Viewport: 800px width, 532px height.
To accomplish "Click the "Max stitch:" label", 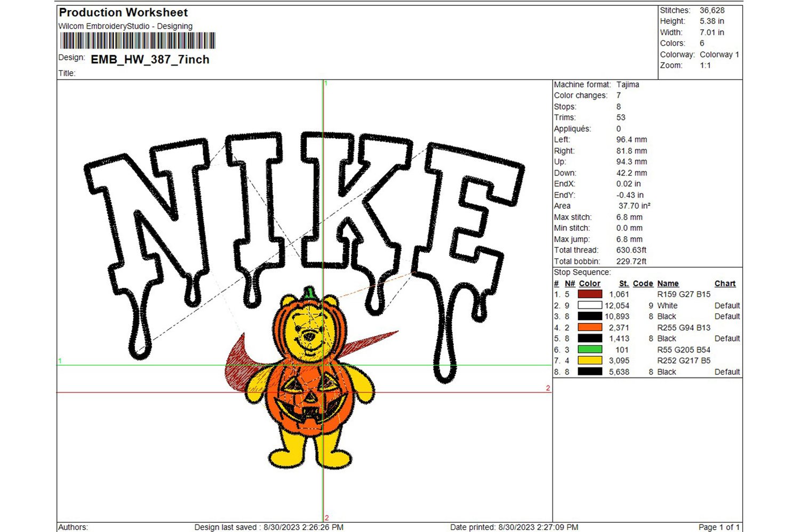I will [572, 217].
